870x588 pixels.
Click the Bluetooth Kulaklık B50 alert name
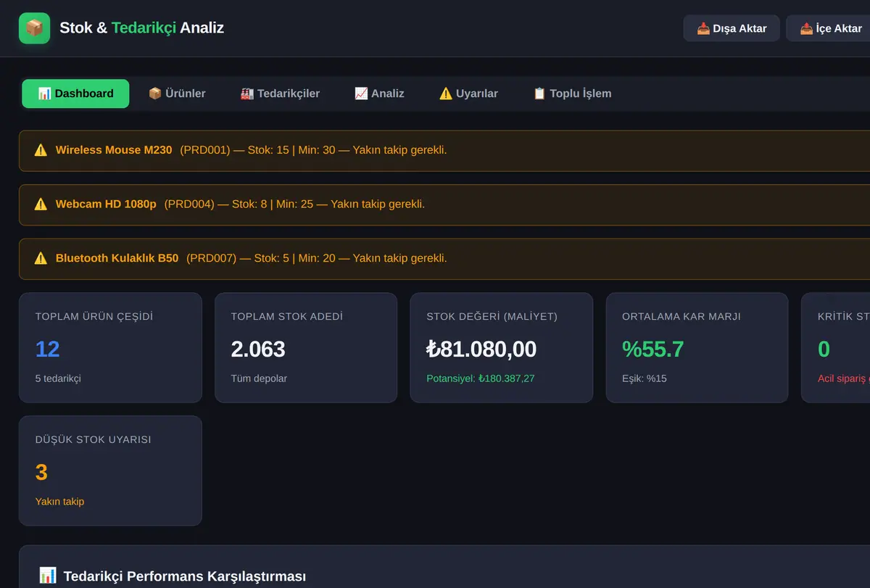[x=117, y=258]
